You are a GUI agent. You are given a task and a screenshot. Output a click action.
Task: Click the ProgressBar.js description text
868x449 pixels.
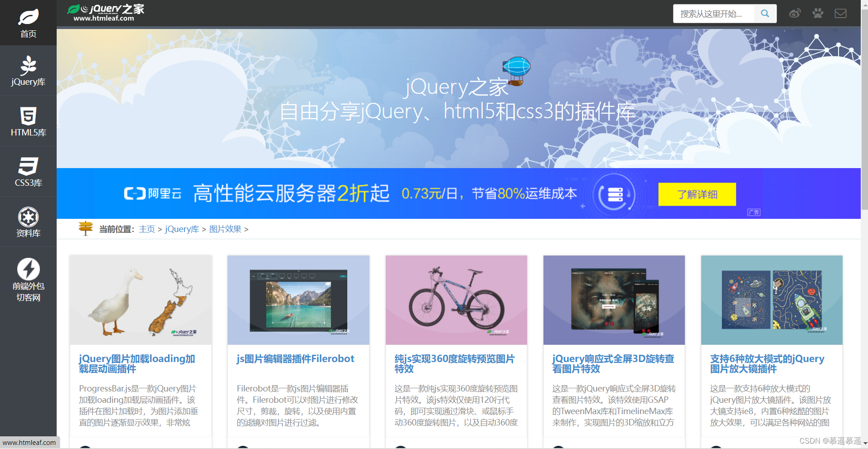pos(139,406)
